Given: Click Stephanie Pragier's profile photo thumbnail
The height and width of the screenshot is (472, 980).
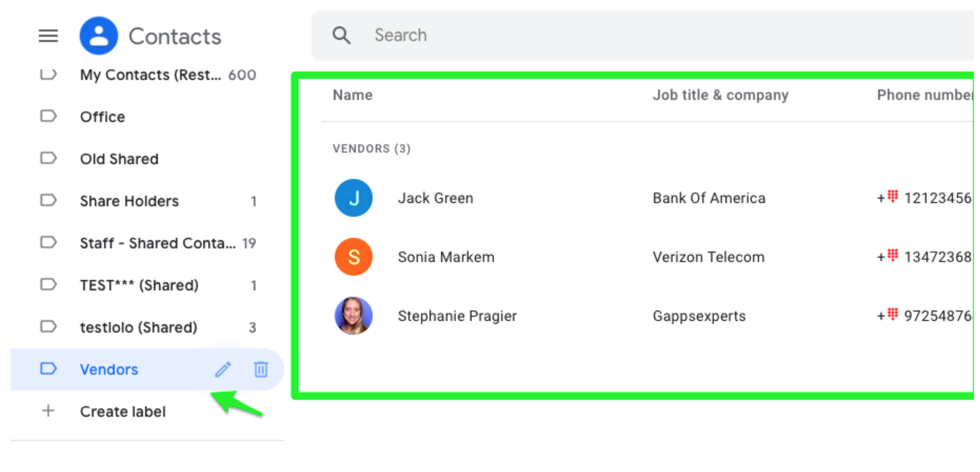Looking at the screenshot, I should tap(354, 316).
